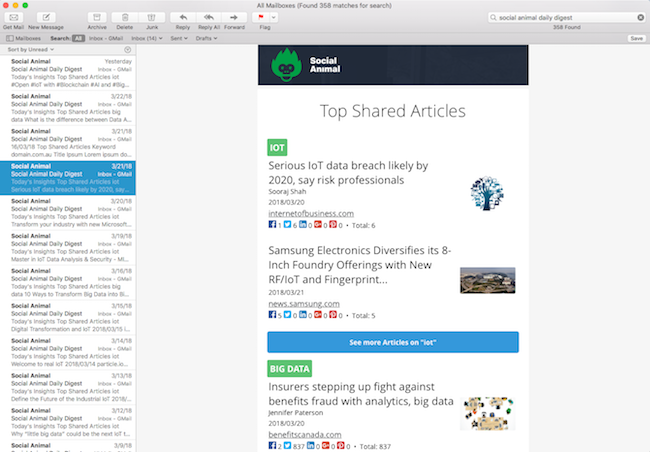
Task: Follow the news.samsung.com link
Action: [304, 304]
